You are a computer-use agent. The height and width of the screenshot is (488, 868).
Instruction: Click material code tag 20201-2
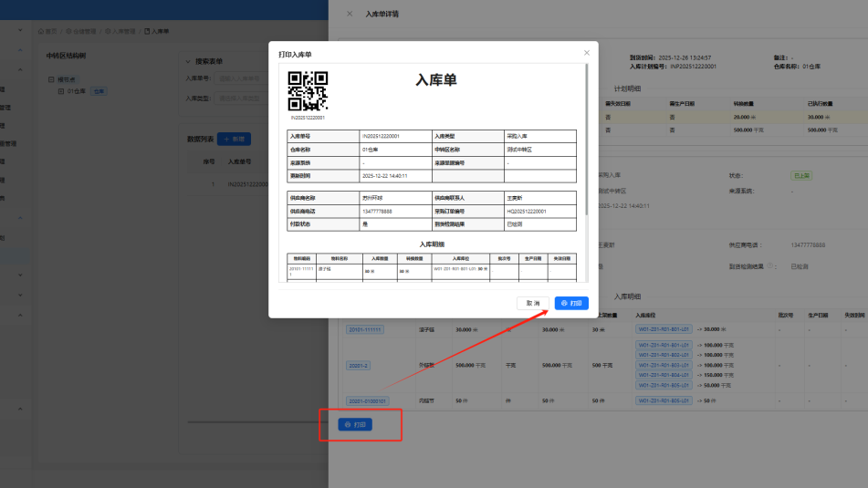coord(359,365)
